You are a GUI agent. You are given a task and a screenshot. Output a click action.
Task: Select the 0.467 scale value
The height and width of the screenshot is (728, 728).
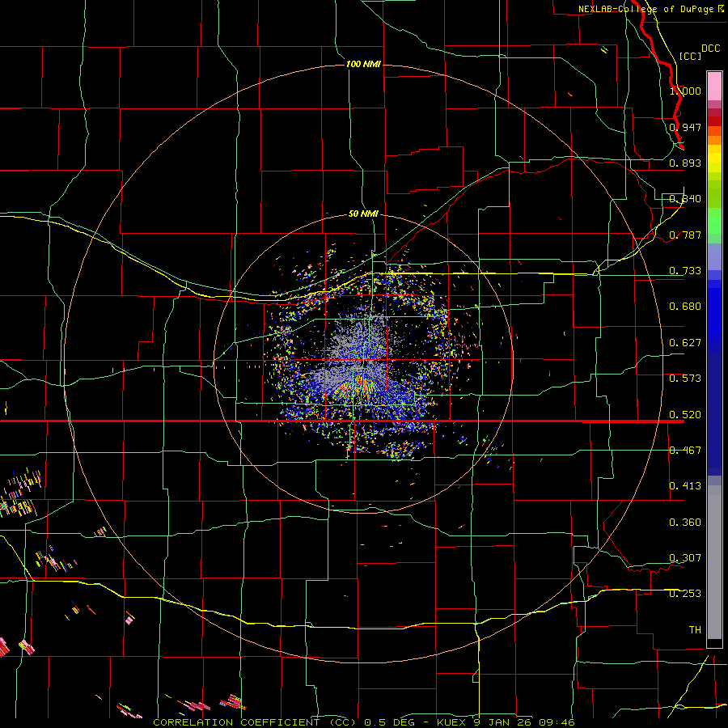[685, 450]
